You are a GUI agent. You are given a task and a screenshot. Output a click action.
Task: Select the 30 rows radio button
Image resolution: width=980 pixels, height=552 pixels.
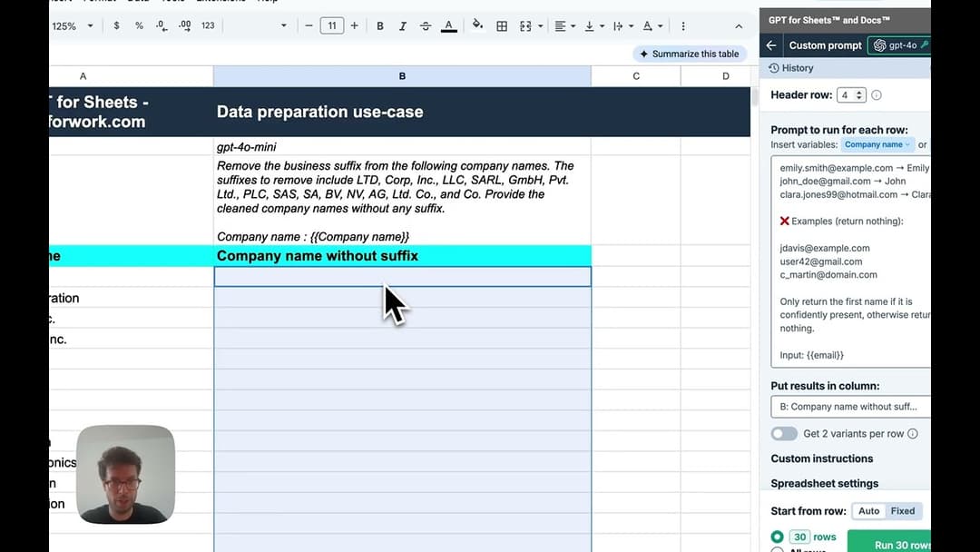[779, 537]
